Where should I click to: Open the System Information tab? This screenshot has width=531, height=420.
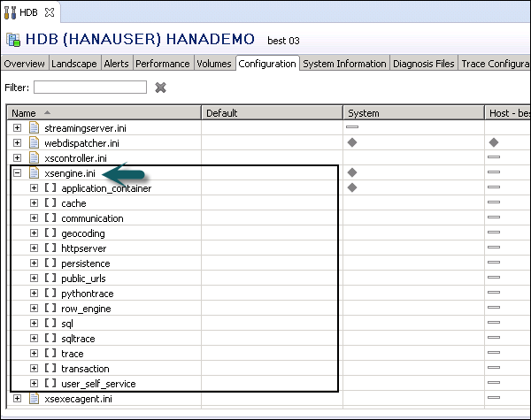coord(344,64)
